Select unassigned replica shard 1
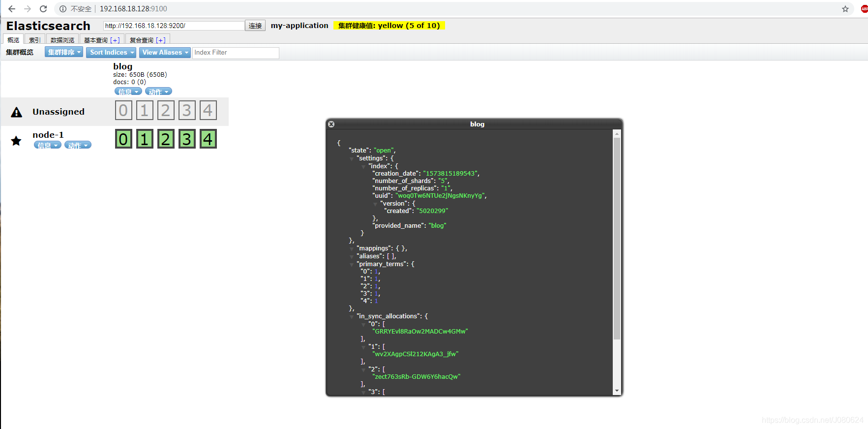The width and height of the screenshot is (868, 429). [x=145, y=110]
